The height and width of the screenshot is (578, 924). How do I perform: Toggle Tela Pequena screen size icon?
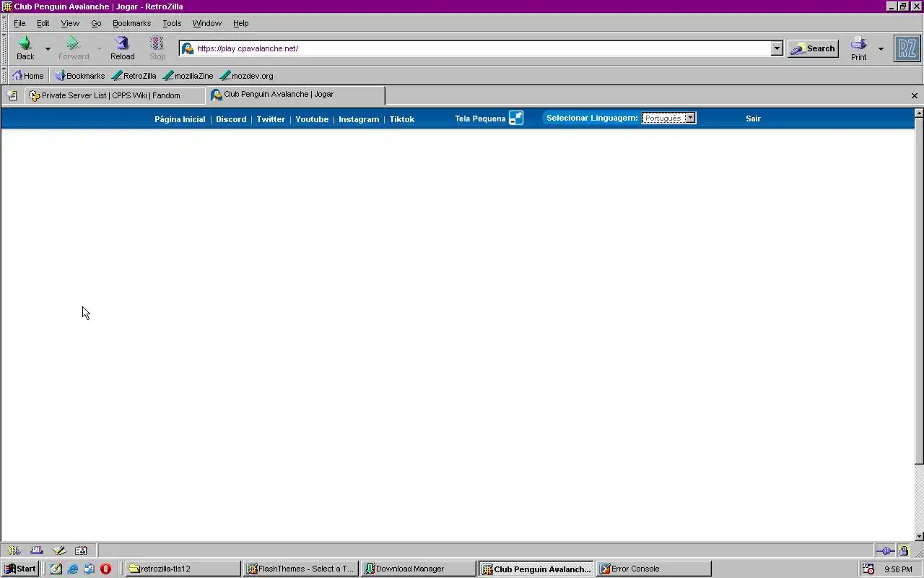pyautogui.click(x=516, y=118)
